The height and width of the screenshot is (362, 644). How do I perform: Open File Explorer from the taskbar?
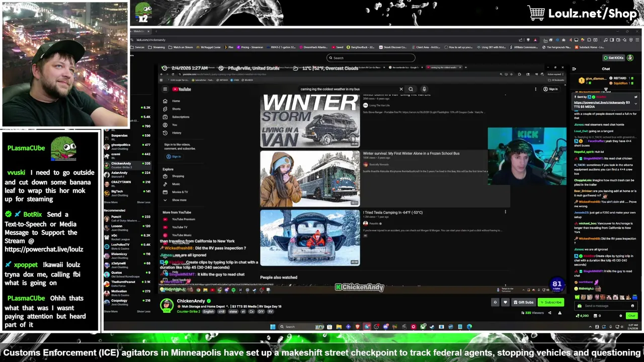(339, 327)
